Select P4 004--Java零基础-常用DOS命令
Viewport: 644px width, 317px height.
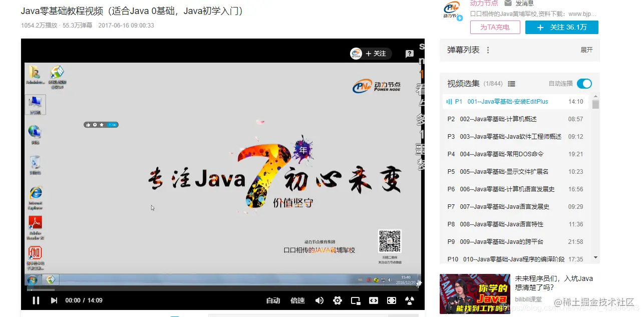(x=515, y=154)
